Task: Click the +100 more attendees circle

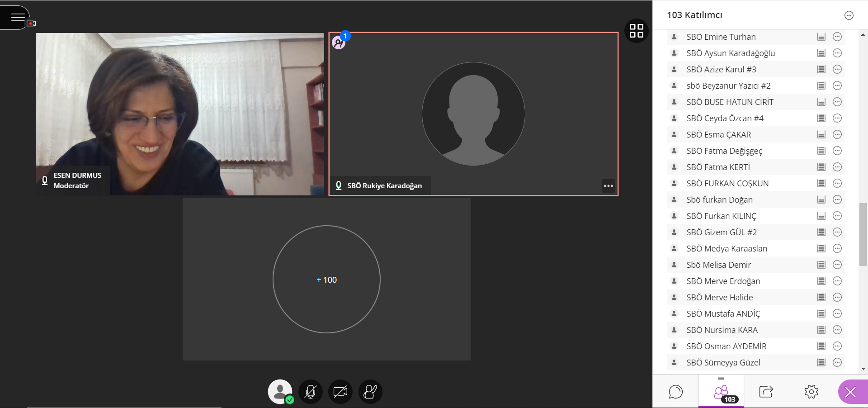Action: (x=326, y=280)
